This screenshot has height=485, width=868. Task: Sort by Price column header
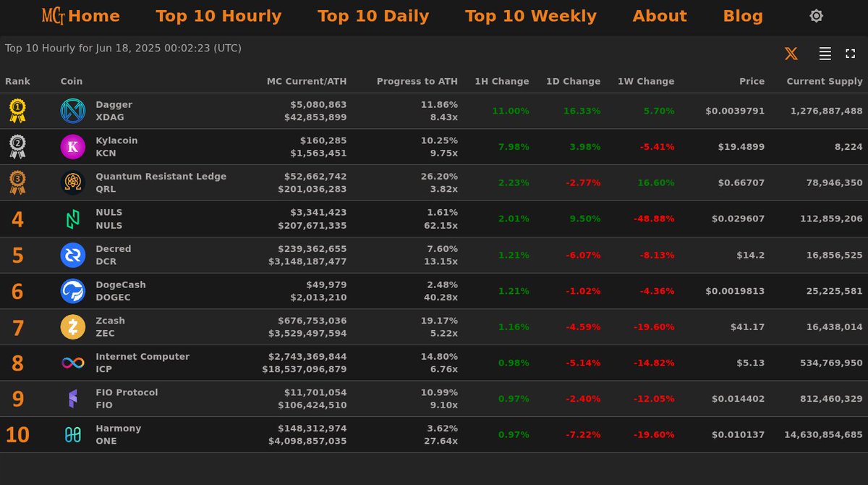point(752,82)
